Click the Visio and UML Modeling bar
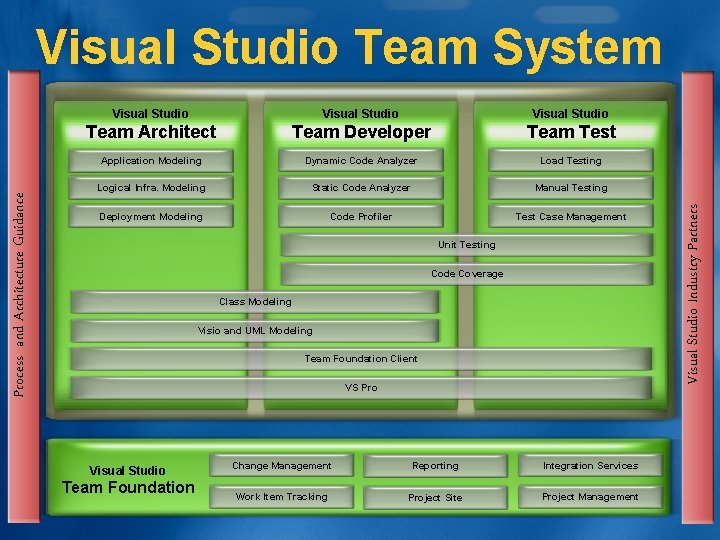The width and height of the screenshot is (720, 540). click(x=255, y=331)
